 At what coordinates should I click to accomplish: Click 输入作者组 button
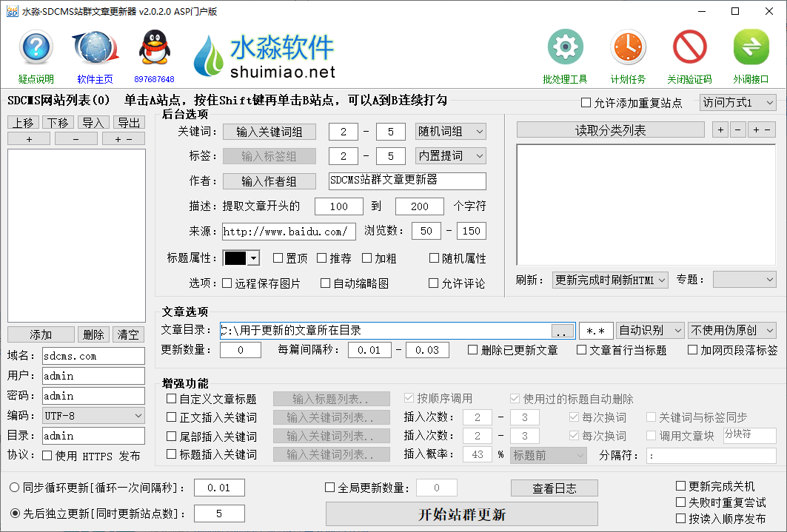pyautogui.click(x=269, y=181)
